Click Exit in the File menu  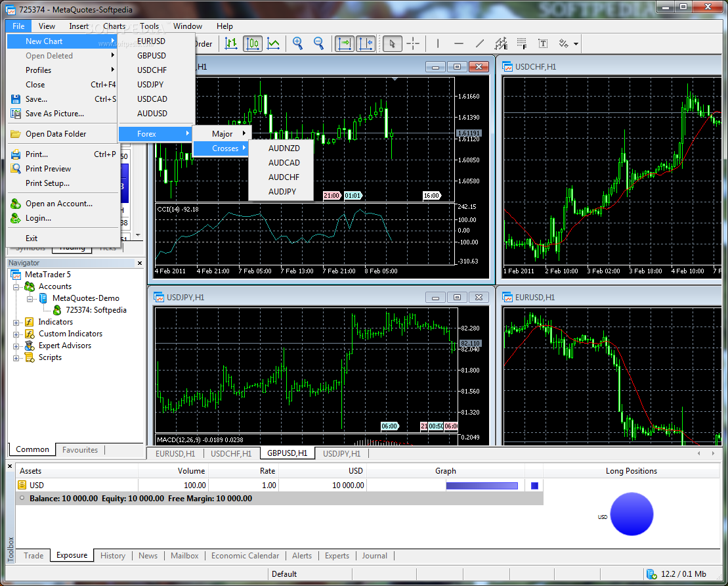[62, 238]
